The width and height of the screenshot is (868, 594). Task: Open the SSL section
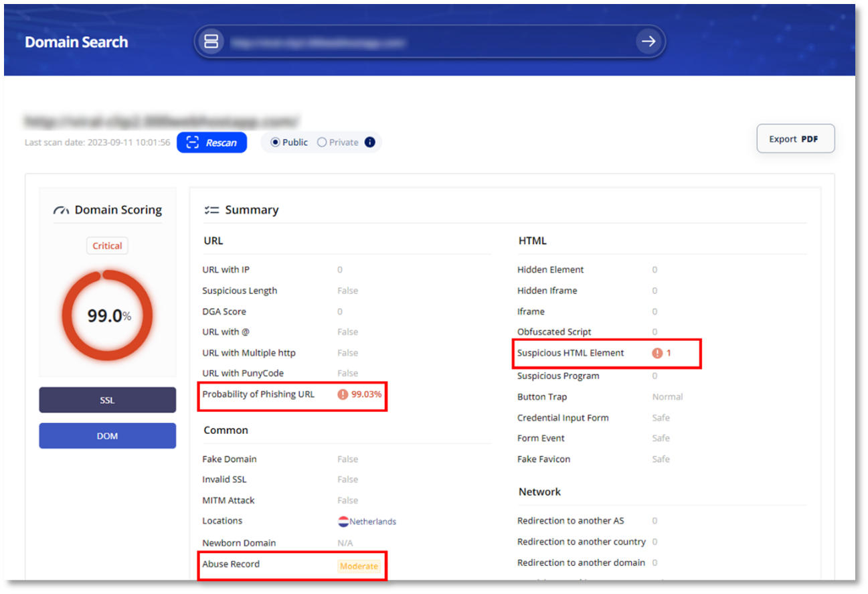[x=107, y=400]
